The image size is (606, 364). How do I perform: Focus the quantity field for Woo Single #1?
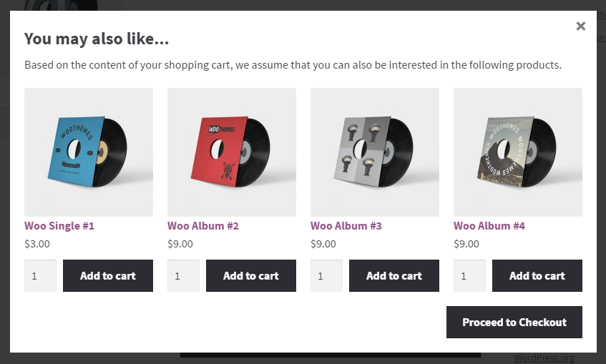pos(40,275)
